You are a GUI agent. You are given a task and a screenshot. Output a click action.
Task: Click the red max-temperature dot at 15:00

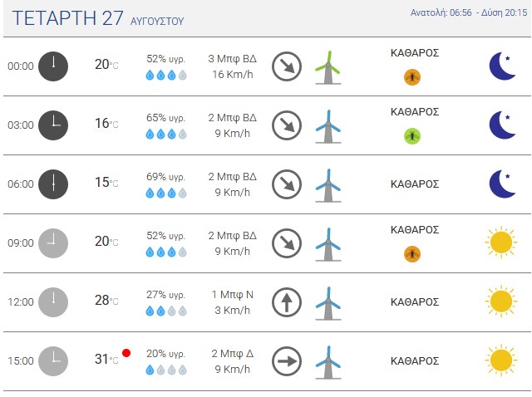click(126, 353)
